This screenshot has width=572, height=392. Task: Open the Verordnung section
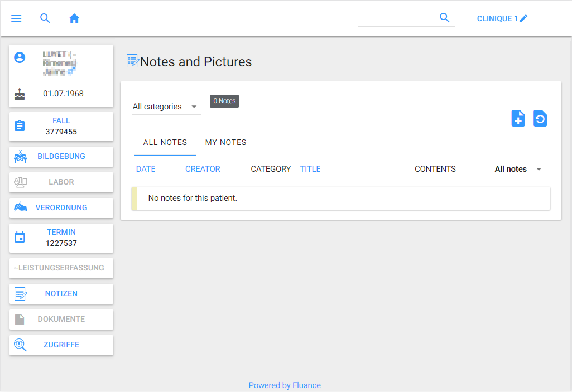[x=61, y=208]
